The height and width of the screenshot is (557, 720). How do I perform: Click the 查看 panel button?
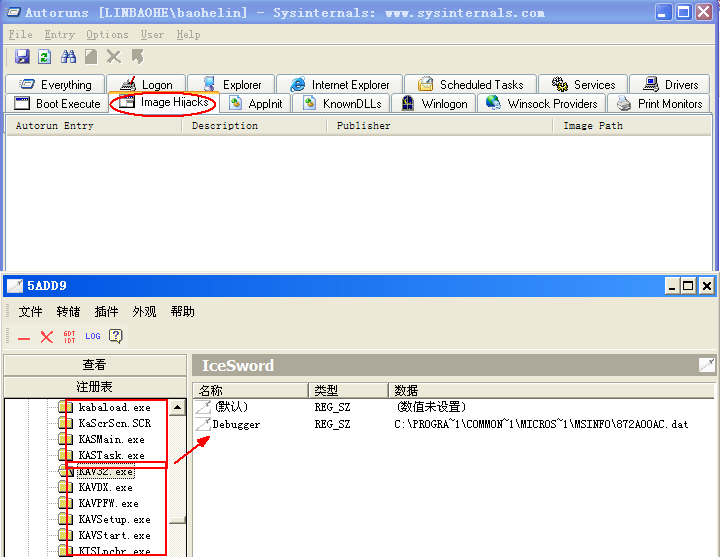(95, 365)
